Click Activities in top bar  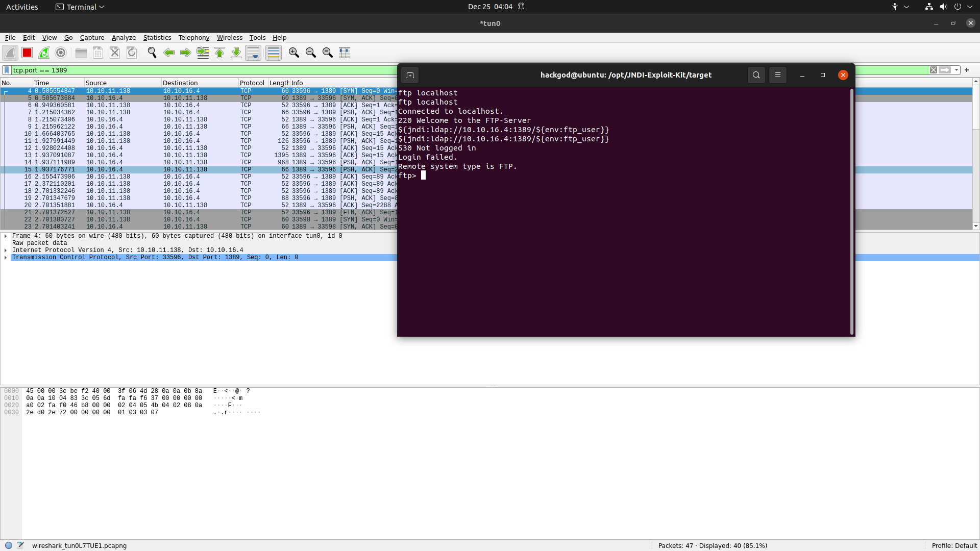22,7
